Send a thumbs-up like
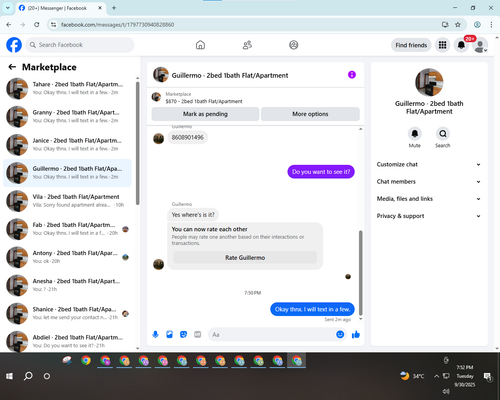The height and width of the screenshot is (400, 500). tap(356, 334)
